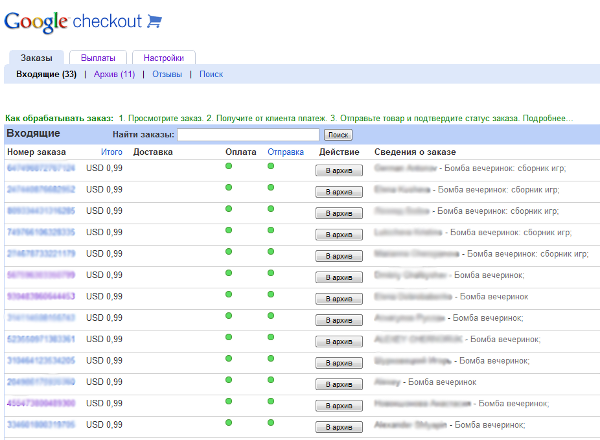Archive order 334… with В архив

pyautogui.click(x=339, y=427)
